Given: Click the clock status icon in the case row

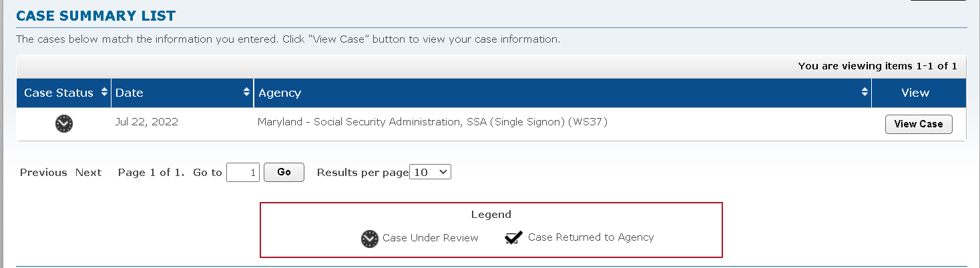Looking at the screenshot, I should click(x=64, y=123).
